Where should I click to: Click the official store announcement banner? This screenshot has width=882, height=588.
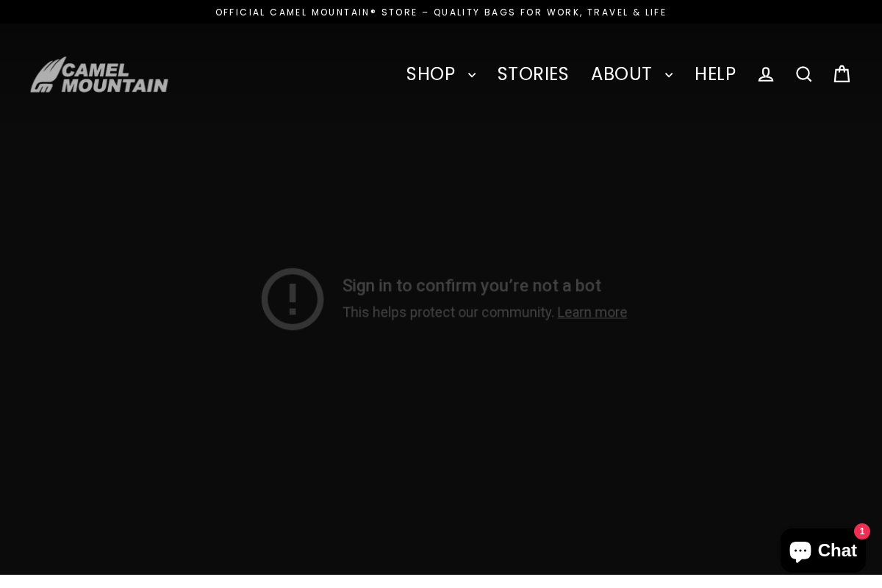click(x=441, y=12)
